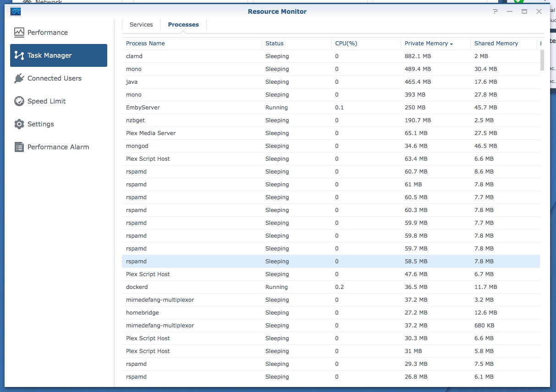The height and width of the screenshot is (392, 556).
Task: Click the help question mark icon
Action: pos(495,11)
